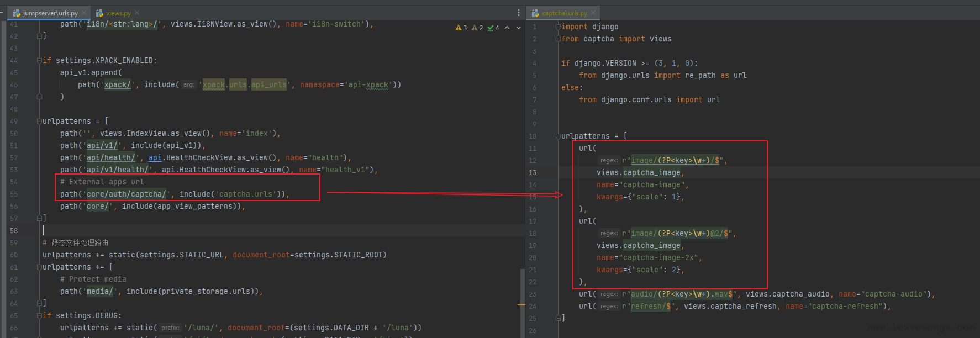Click the yellow warnings count indicator

click(x=461, y=28)
